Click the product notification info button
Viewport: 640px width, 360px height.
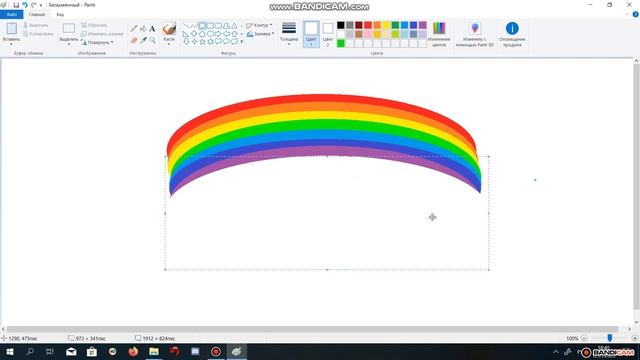tap(512, 34)
